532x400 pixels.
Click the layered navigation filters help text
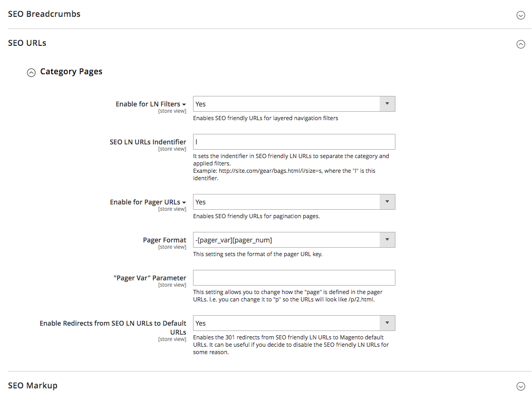pos(266,118)
